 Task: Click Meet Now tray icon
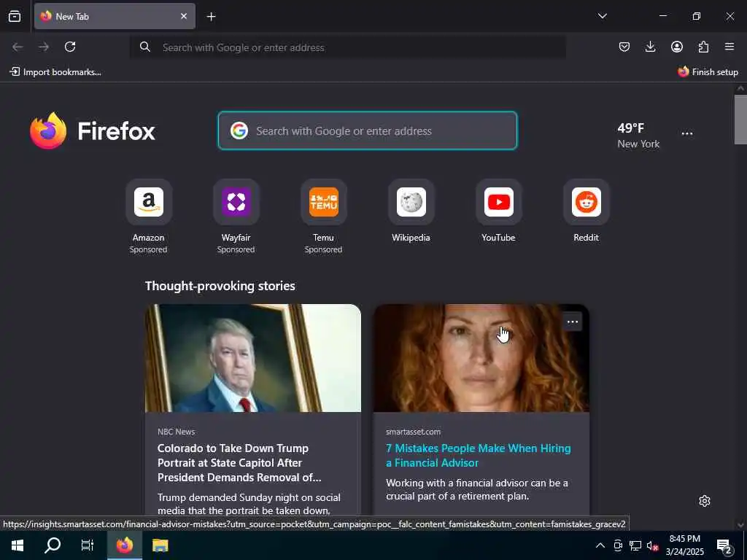pos(617,545)
